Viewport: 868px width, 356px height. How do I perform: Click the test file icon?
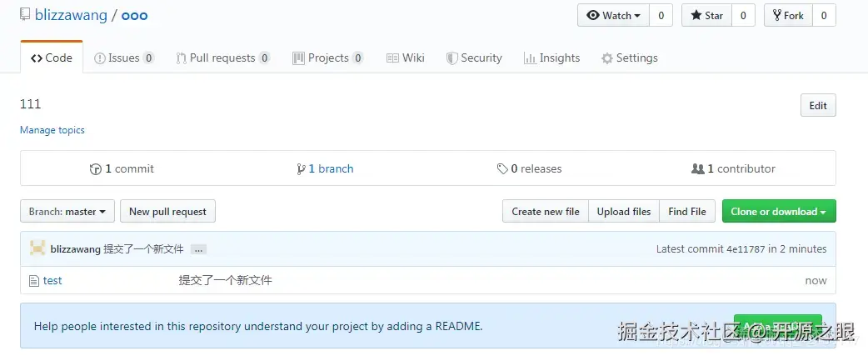34,281
